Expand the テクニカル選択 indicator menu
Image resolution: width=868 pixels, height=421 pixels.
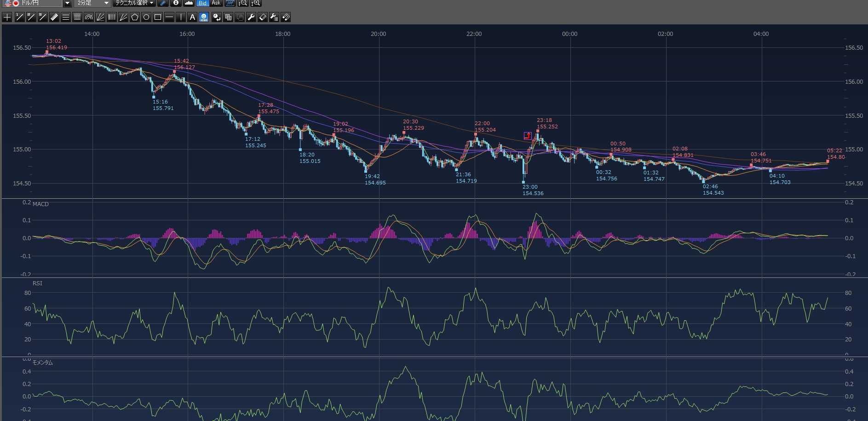(134, 3)
